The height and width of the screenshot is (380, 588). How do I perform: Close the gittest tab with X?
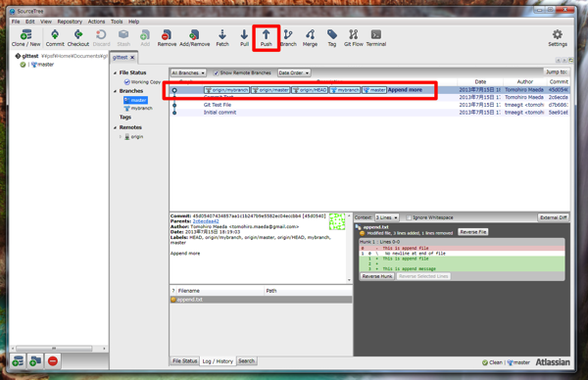[x=132, y=58]
